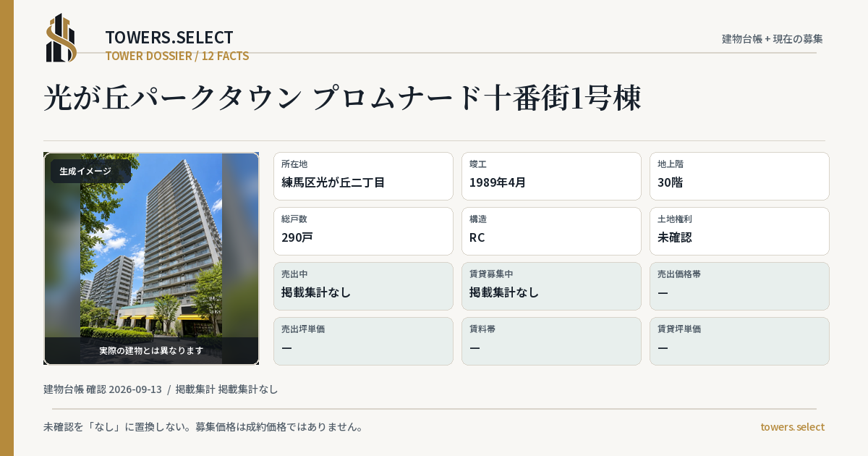The height and width of the screenshot is (456, 868).
Task: Select the 賃貸坪単価 card
Action: coord(739,341)
